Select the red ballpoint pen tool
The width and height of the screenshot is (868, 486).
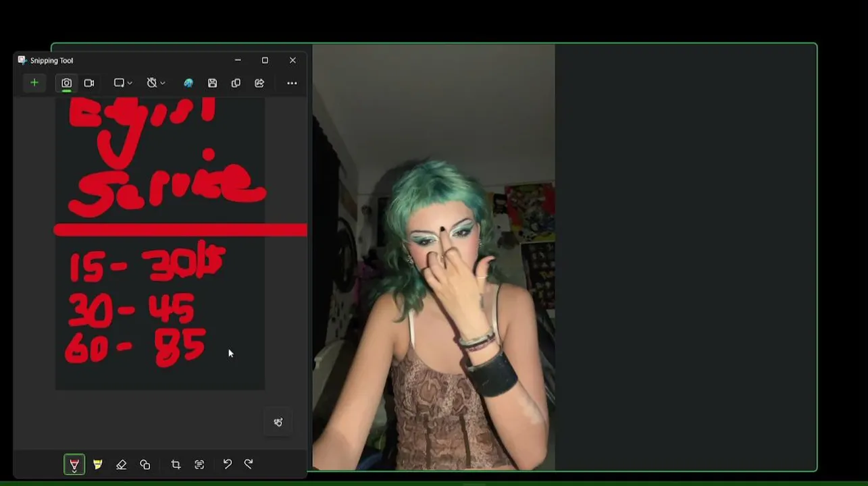[74, 464]
